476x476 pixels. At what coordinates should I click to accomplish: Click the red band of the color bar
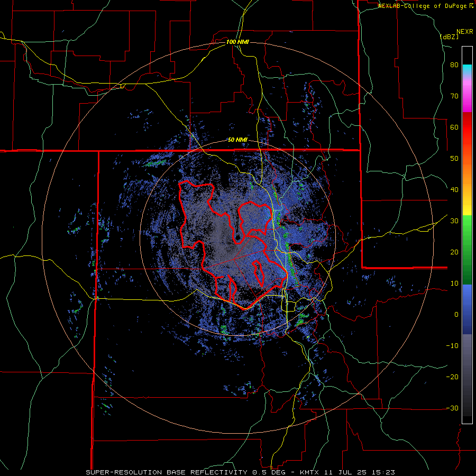coord(467,127)
